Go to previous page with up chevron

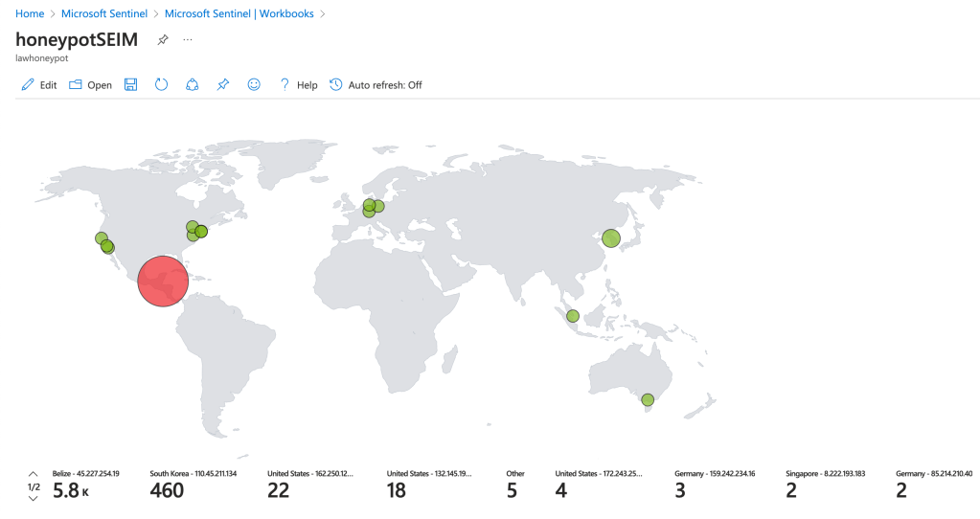(x=34, y=474)
